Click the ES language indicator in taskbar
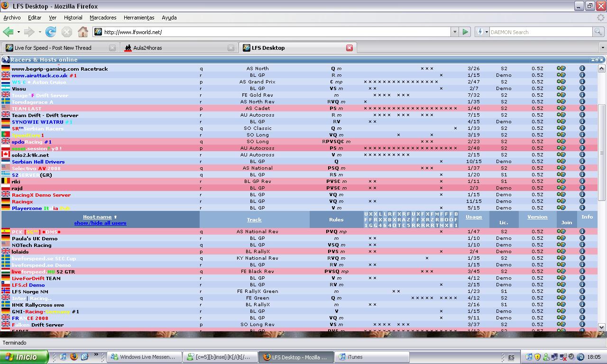 point(511,357)
